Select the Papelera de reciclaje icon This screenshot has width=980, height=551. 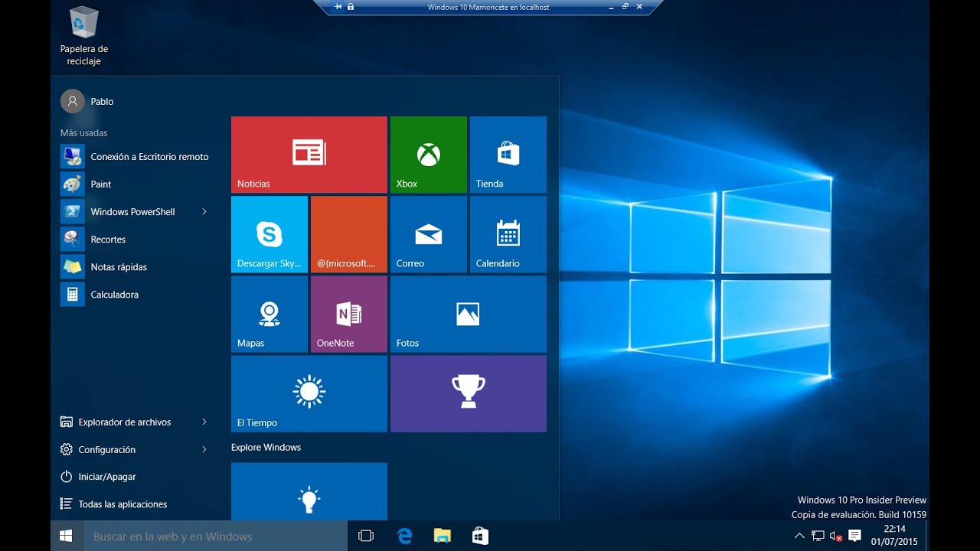(x=84, y=36)
